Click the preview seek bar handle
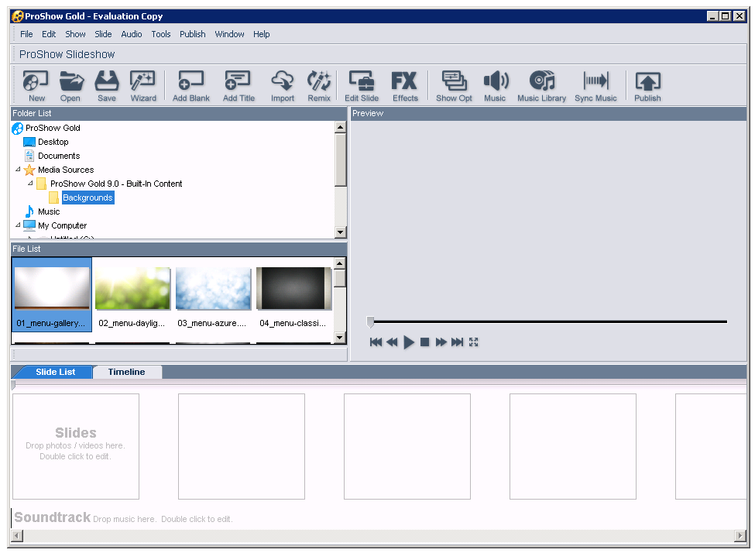The width and height of the screenshot is (755, 560). (x=370, y=321)
